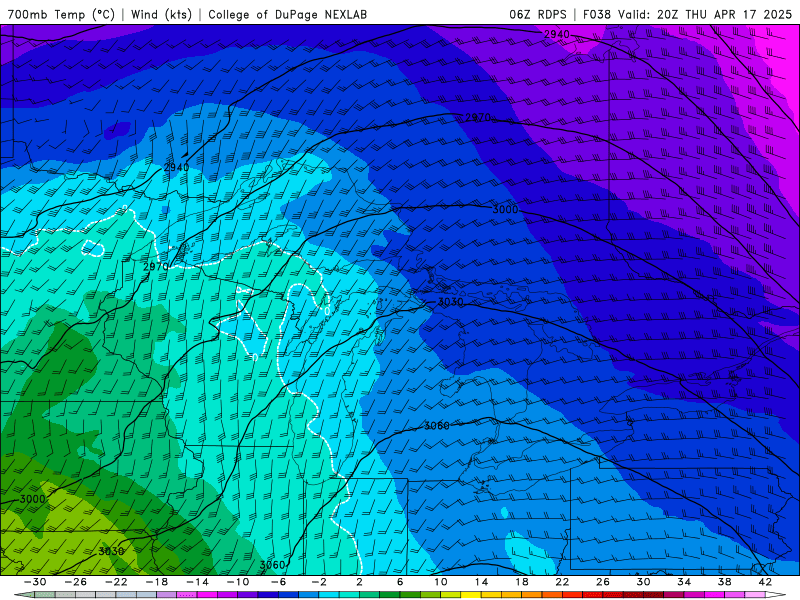
Task: Click the 2940 contour label in the magenta region
Action: pyautogui.click(x=556, y=35)
